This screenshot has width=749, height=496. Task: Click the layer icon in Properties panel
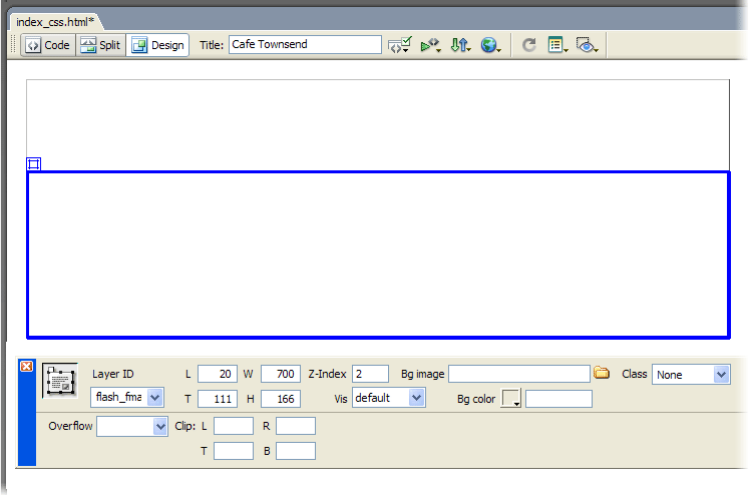[x=60, y=381]
